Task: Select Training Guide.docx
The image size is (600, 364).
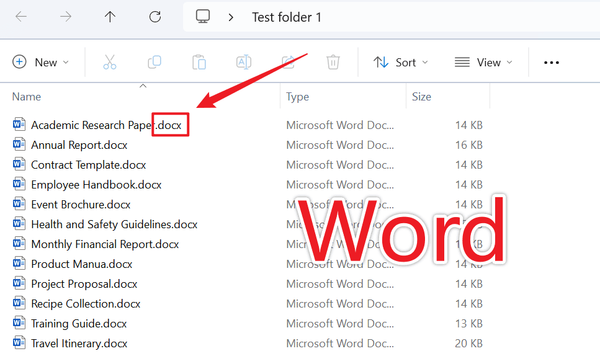Action: click(79, 324)
